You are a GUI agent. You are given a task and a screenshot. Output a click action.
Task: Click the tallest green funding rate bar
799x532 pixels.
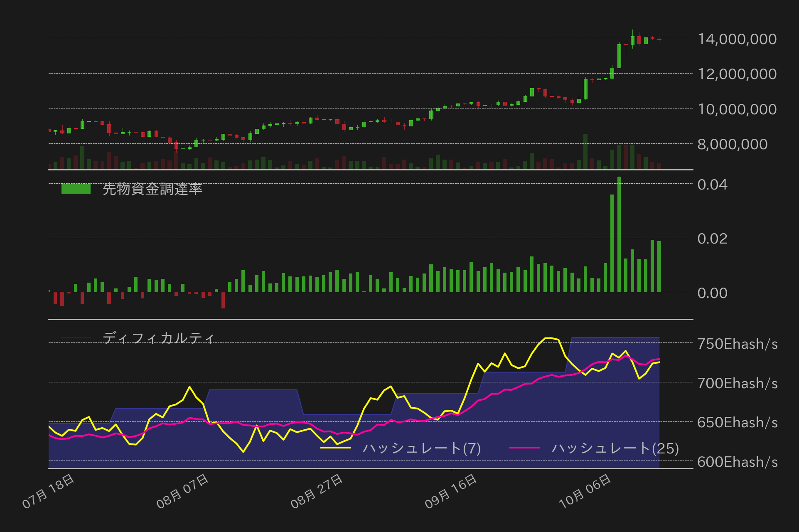(619, 235)
